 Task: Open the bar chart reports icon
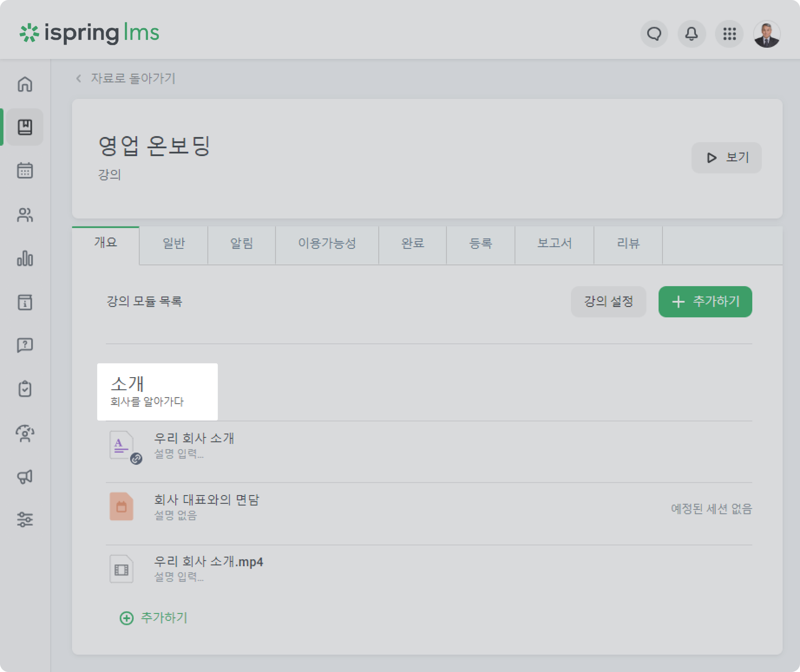pyautogui.click(x=25, y=258)
